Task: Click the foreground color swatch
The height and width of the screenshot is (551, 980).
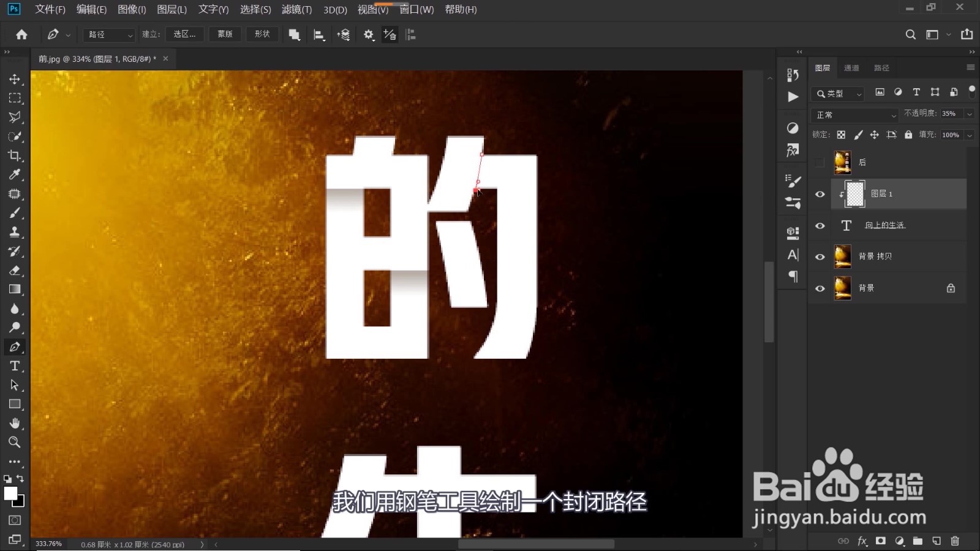Action: [10, 493]
